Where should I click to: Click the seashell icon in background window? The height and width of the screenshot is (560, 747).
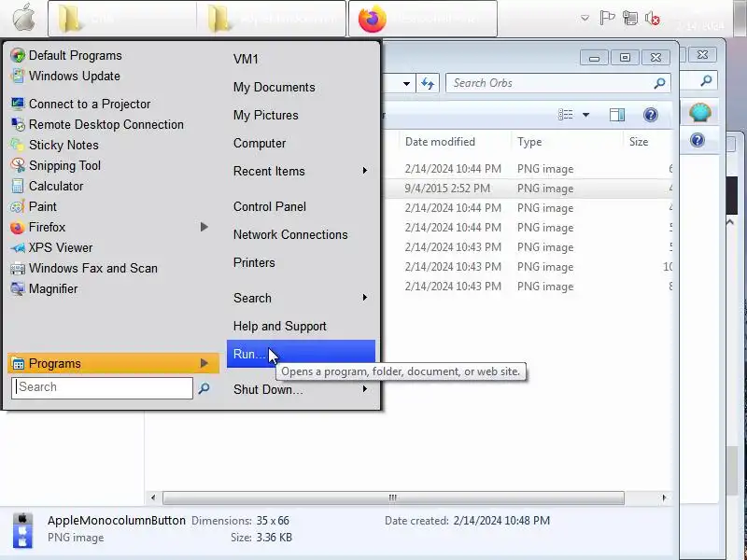coord(699,113)
